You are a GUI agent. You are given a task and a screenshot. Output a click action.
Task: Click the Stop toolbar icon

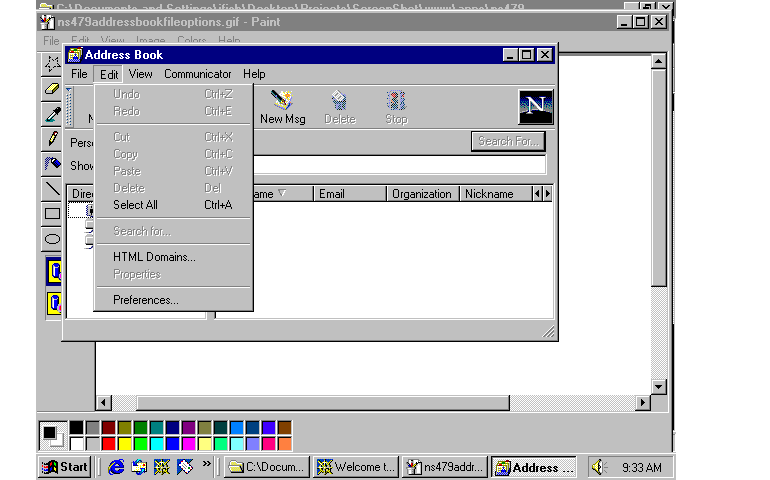396,107
